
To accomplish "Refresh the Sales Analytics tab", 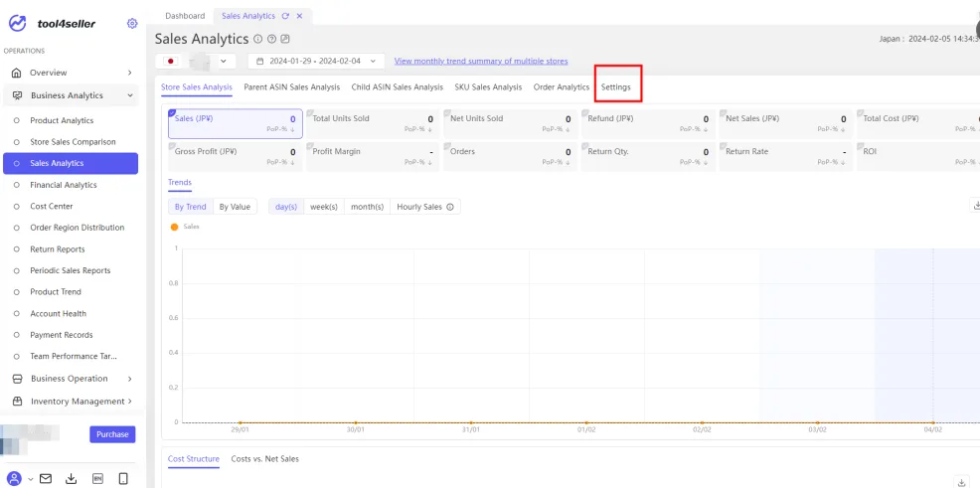I will click(x=285, y=16).
